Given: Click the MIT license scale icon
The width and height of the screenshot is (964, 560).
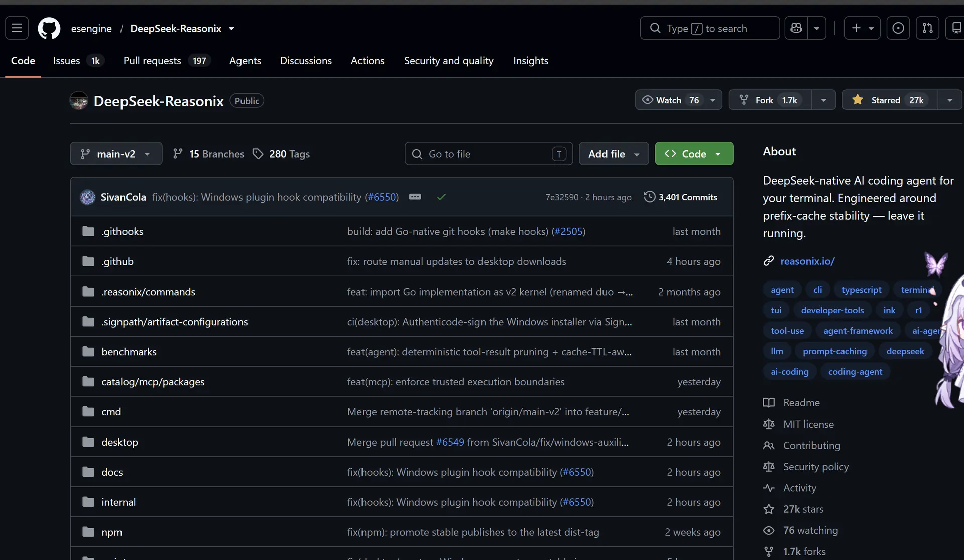Looking at the screenshot, I should (769, 424).
